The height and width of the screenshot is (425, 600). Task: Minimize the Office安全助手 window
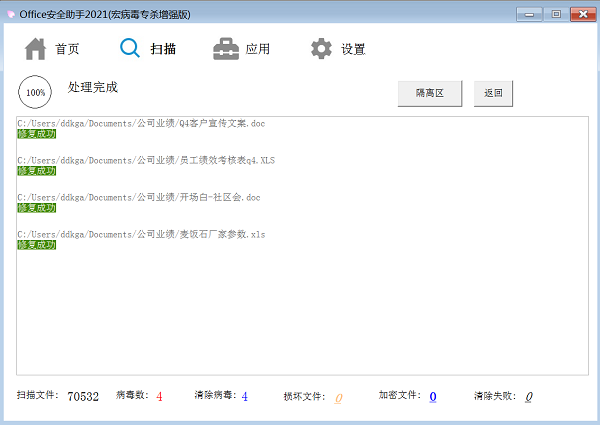pyautogui.click(x=529, y=15)
